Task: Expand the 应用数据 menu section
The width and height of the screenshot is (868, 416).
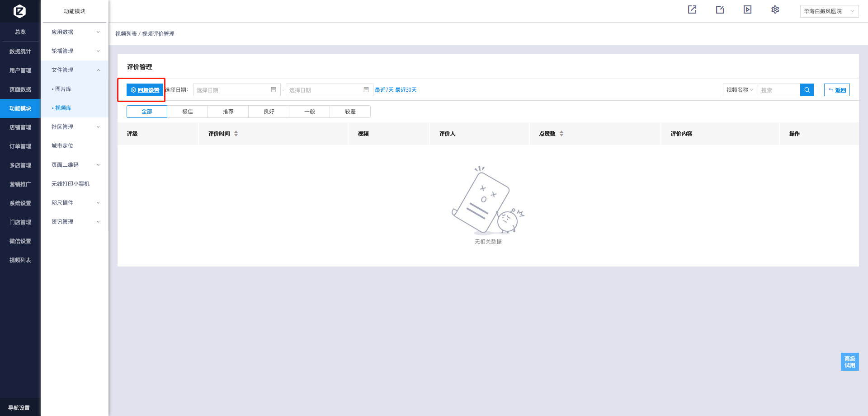Action: pyautogui.click(x=75, y=32)
